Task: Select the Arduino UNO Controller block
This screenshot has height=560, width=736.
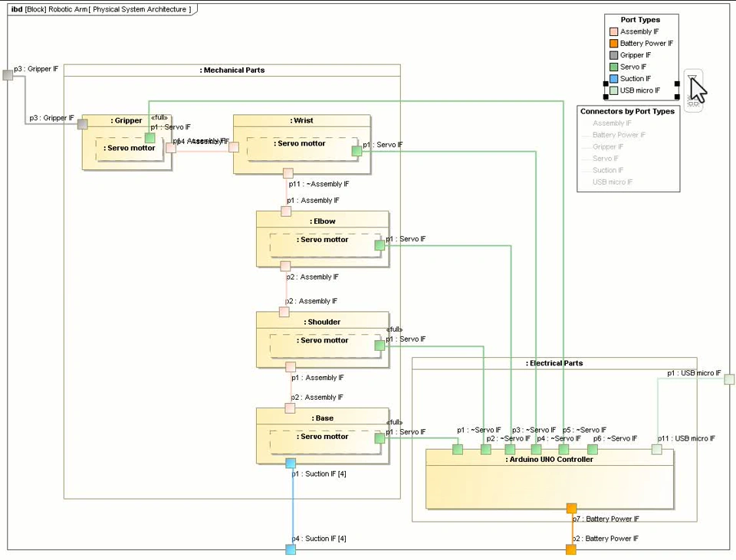Action: [550, 479]
